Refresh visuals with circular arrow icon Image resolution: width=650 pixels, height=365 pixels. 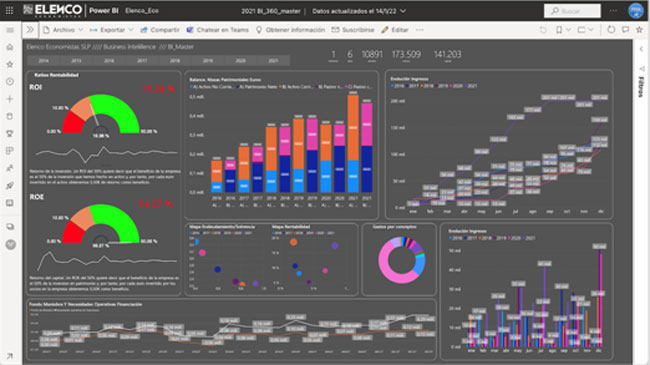pos(611,30)
